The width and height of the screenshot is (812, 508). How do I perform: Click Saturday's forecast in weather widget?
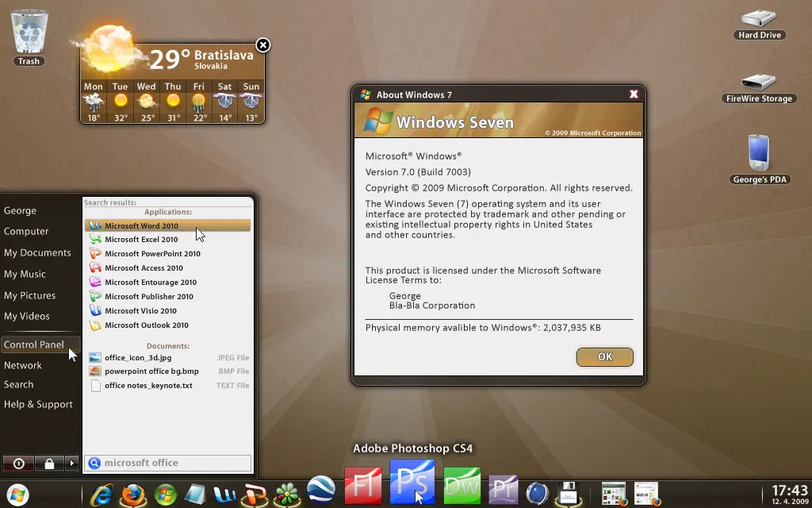tap(224, 102)
